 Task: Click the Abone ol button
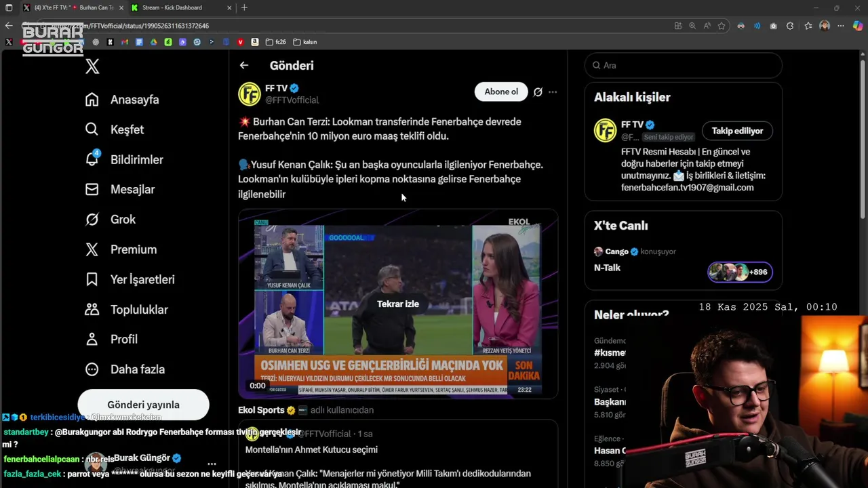tap(501, 92)
